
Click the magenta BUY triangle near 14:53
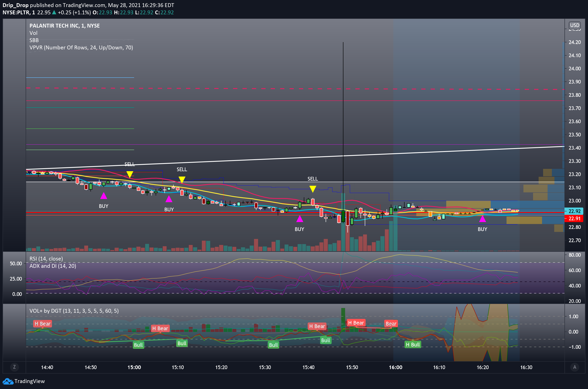tap(104, 196)
